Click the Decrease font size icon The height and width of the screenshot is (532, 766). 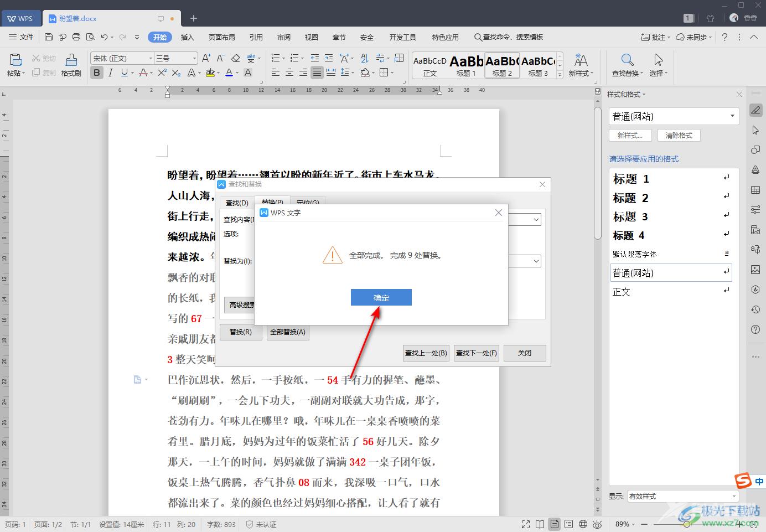tap(220, 58)
